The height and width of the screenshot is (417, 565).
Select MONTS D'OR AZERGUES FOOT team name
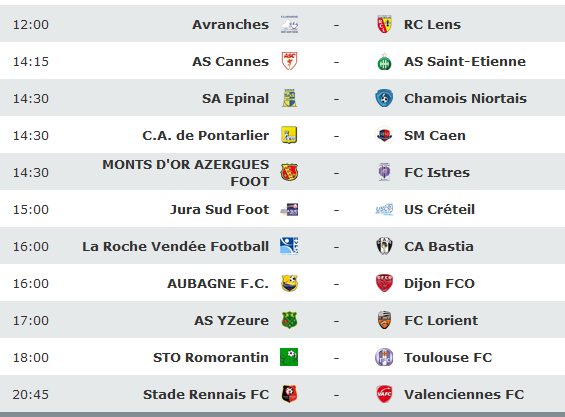coord(186,173)
